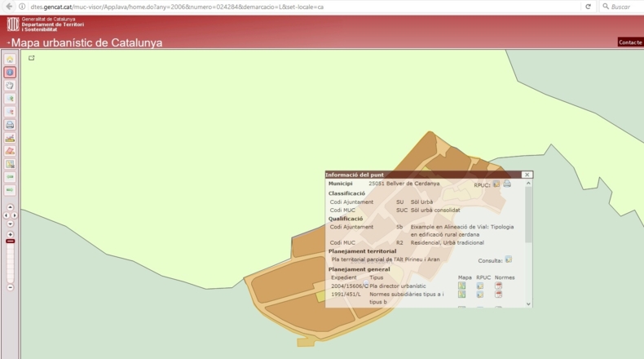Click 'Pla territorial parcial de l'Alt Pirineu i Aran'
This screenshot has width=644, height=359.
click(386, 259)
